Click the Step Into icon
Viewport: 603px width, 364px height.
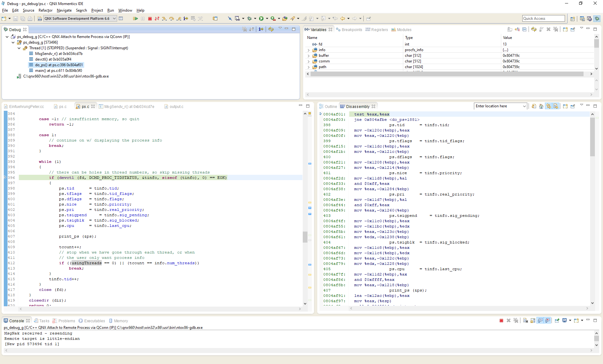164,19
